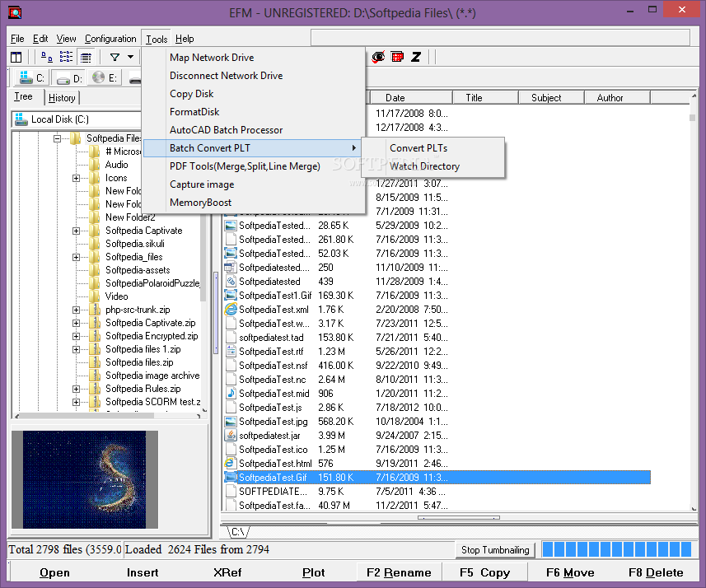The image size is (706, 588).
Task: Click the eye preview toolbar icon
Action: coord(378,57)
